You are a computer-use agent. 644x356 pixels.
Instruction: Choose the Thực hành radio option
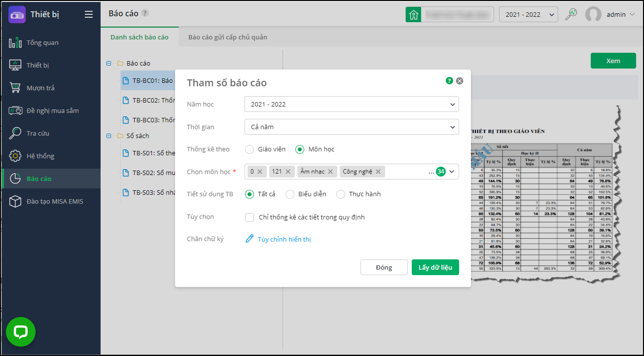[x=341, y=194]
